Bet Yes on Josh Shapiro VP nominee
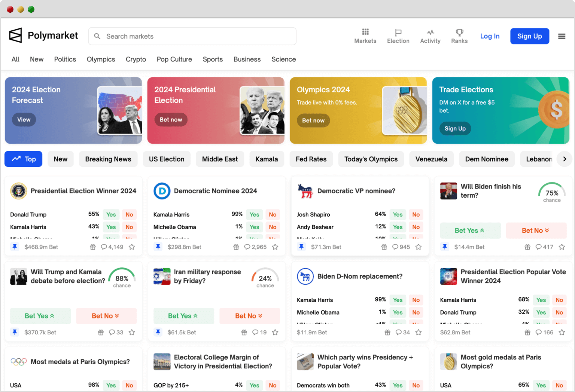This screenshot has height=392, width=575. (398, 214)
